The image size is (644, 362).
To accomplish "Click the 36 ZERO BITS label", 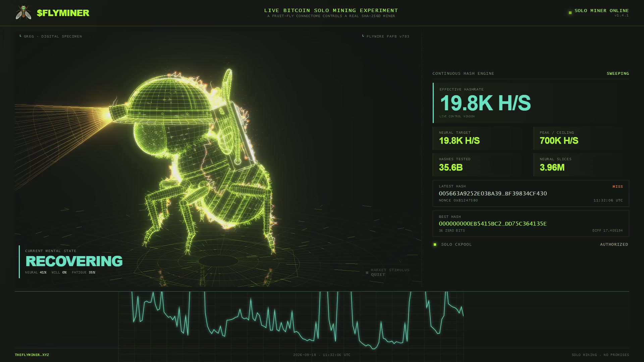I will [x=452, y=231].
